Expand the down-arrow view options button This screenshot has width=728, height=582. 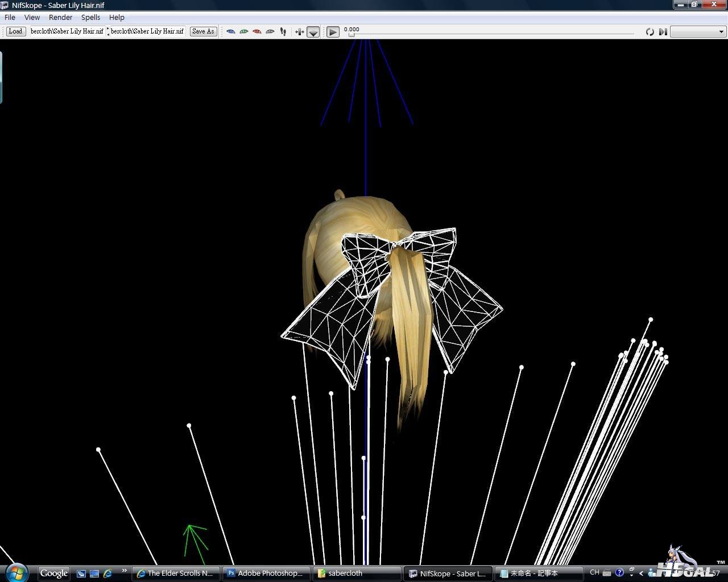[x=313, y=32]
